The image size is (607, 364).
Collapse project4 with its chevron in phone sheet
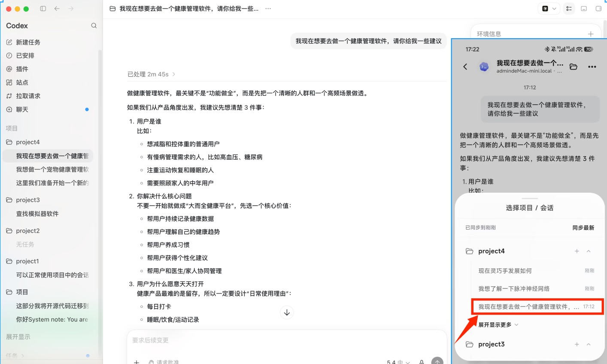click(589, 251)
